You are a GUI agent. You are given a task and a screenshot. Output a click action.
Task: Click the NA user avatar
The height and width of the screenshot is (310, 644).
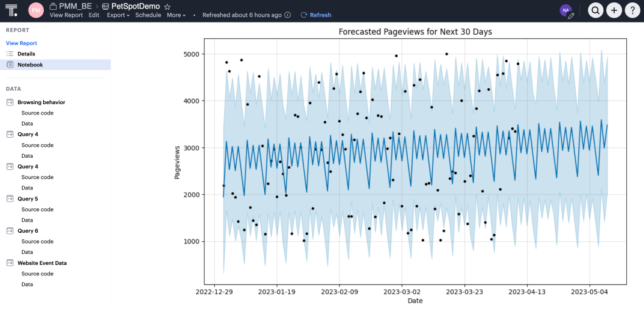coord(565,10)
